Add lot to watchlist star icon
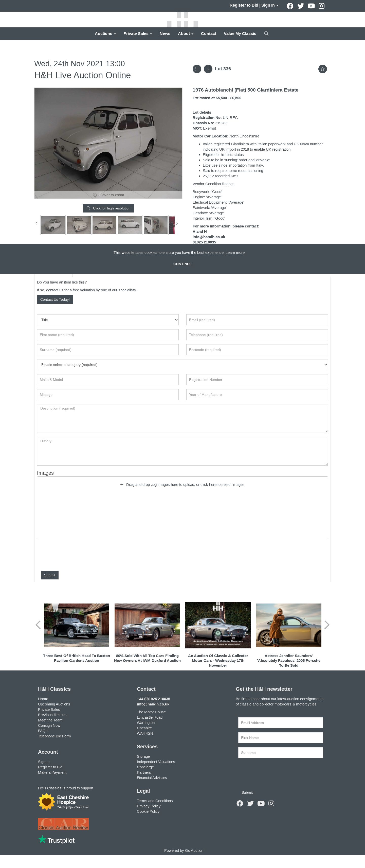Screen dimensions: 365x868 (x=323, y=69)
